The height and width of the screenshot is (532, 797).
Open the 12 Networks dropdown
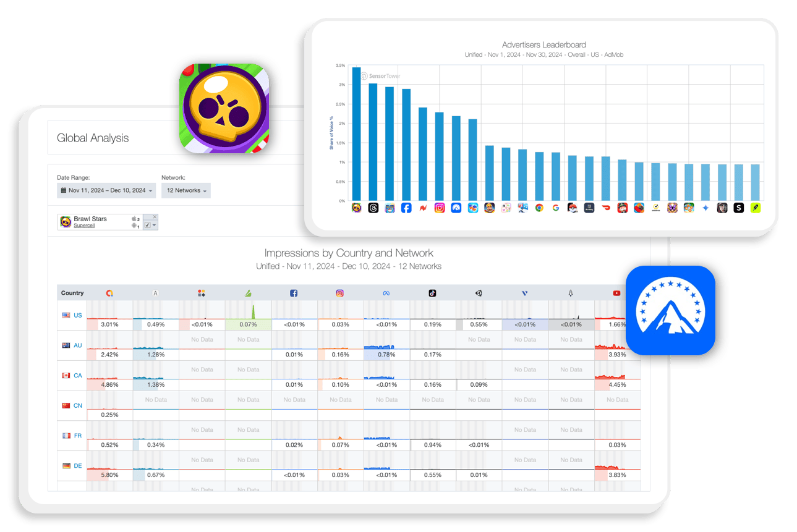point(186,190)
